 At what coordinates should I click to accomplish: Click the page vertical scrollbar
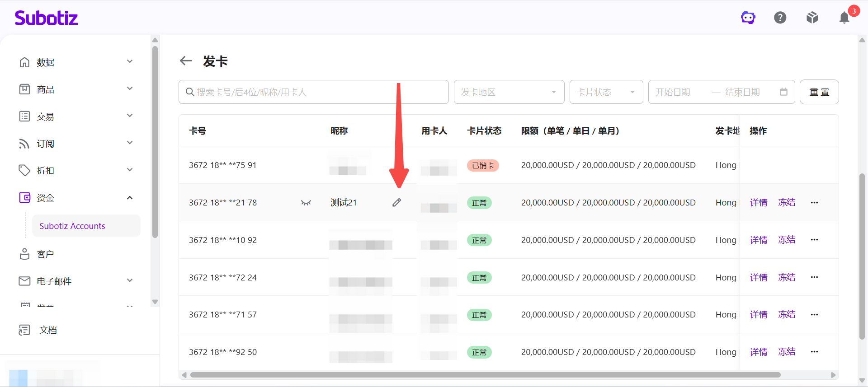tap(862, 256)
